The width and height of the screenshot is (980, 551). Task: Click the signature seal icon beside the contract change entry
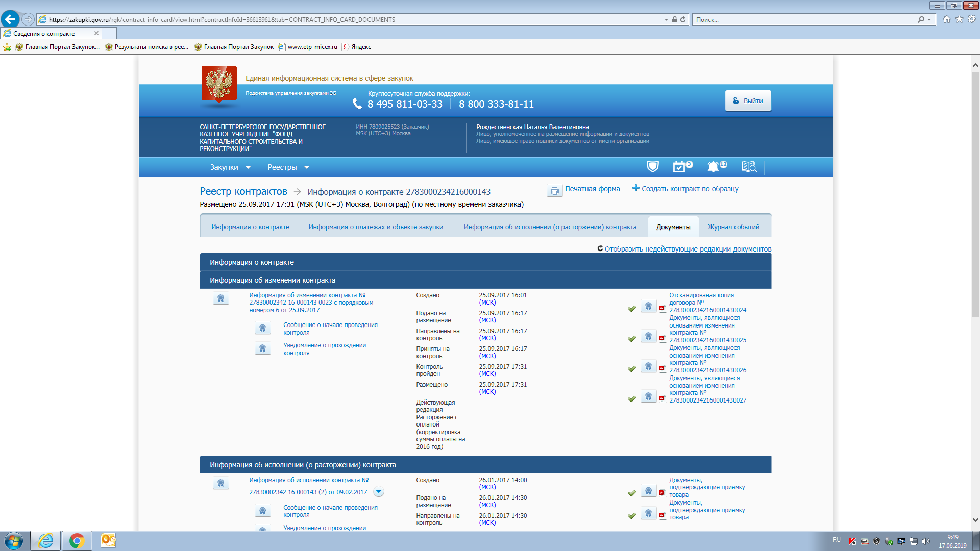click(x=220, y=298)
